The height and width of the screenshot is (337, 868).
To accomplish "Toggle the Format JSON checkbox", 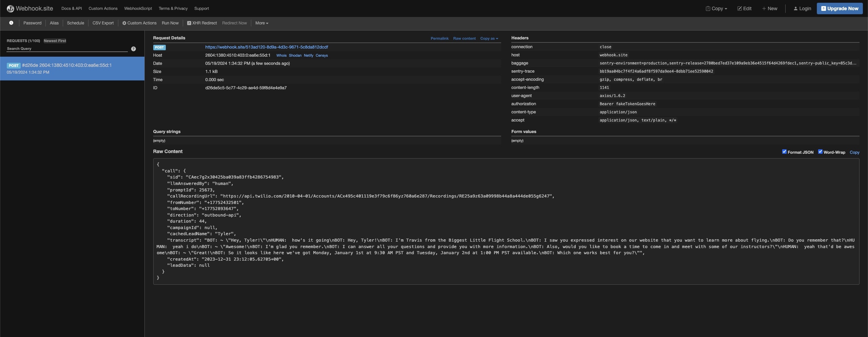I will point(784,152).
